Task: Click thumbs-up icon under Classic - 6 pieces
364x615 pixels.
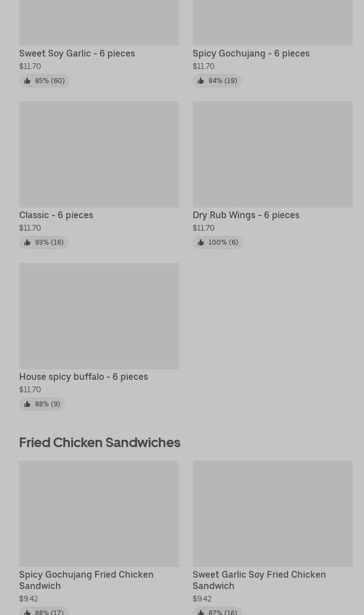Action: (27, 242)
